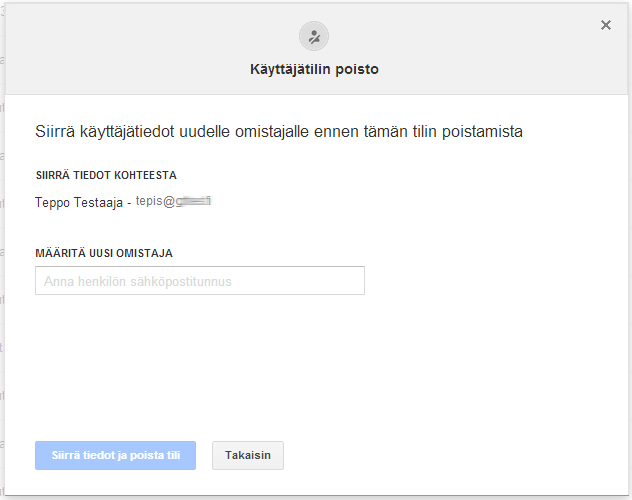
Task: Click the Käyttäjätilin poisto title text
Action: pos(314,70)
